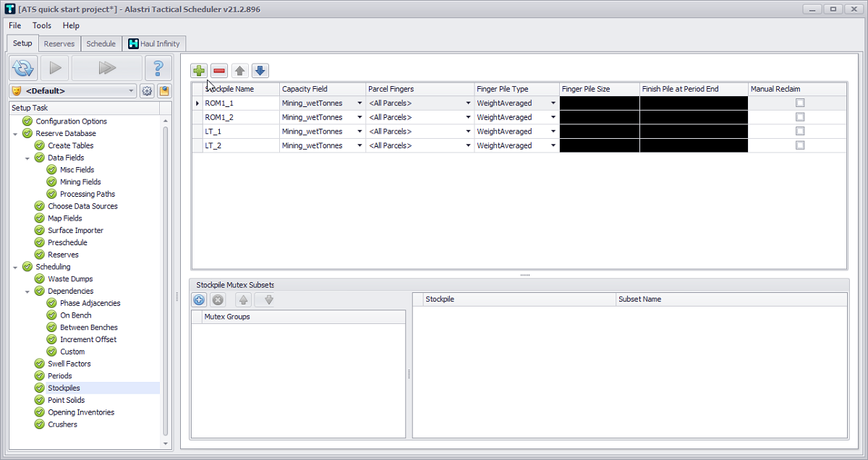Click the blue question mark help icon
This screenshot has width=868, height=460.
coord(158,69)
